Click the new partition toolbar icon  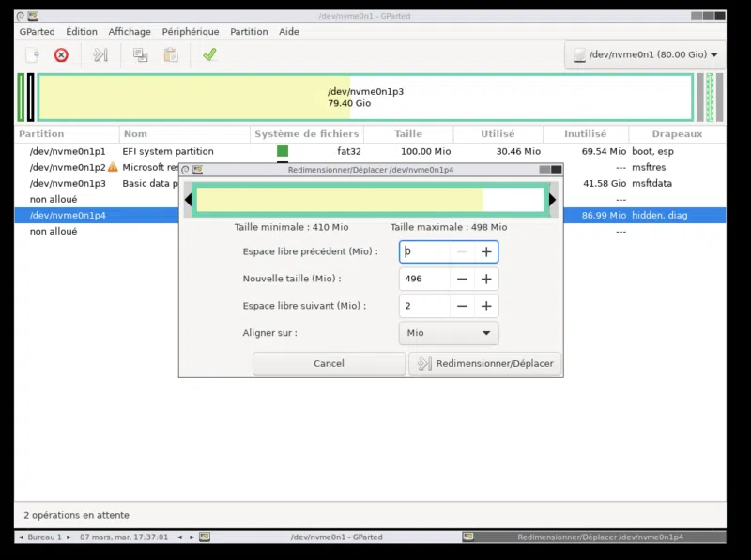click(32, 55)
